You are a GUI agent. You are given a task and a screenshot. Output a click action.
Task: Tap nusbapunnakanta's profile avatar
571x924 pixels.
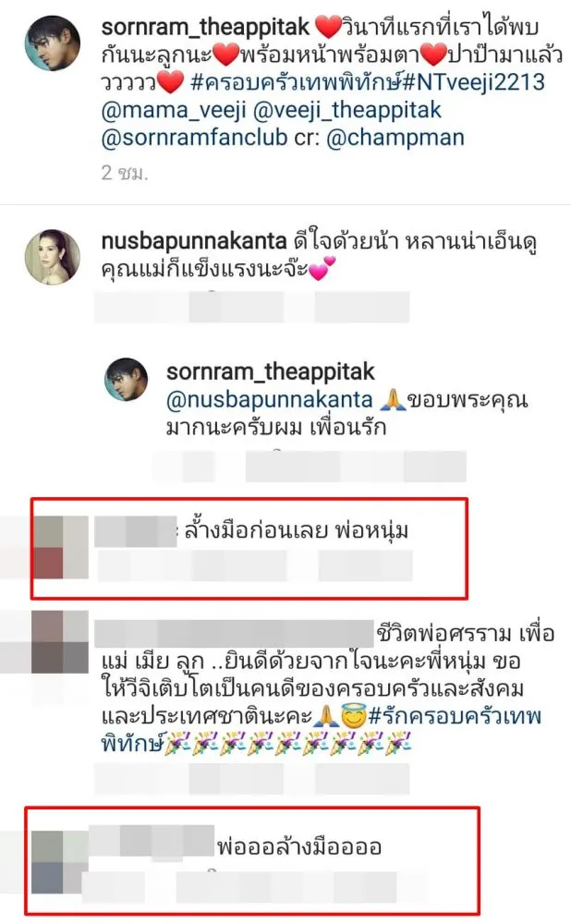pos(53,258)
